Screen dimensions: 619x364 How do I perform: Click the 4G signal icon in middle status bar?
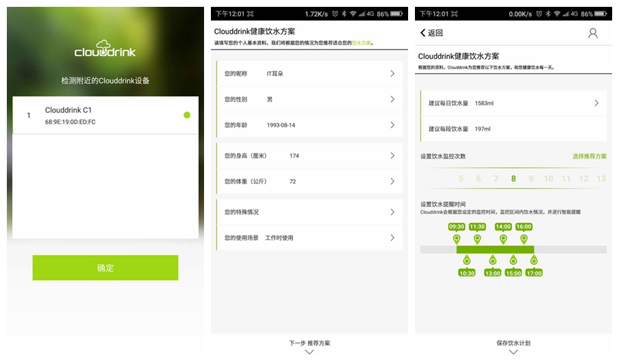point(366,14)
